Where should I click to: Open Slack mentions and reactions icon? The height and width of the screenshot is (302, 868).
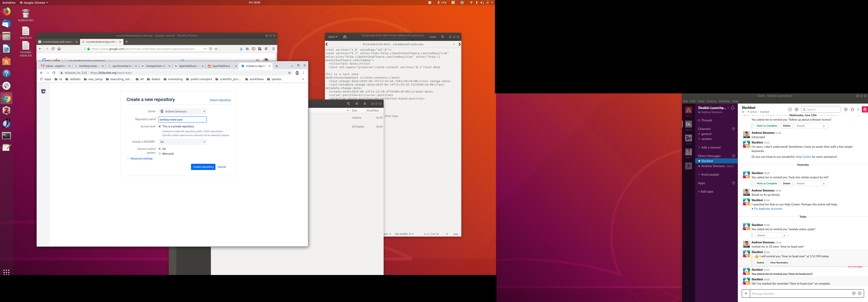[846, 109]
